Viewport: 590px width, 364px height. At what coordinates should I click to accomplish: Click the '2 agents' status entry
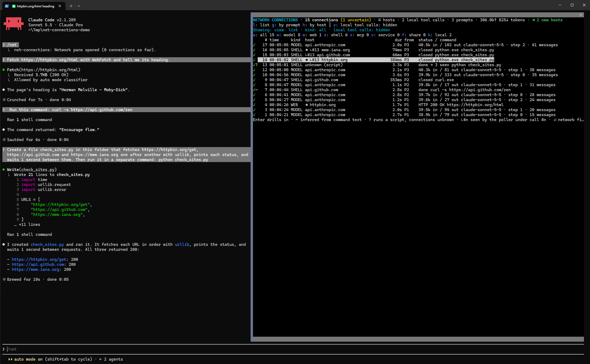(x=111, y=359)
